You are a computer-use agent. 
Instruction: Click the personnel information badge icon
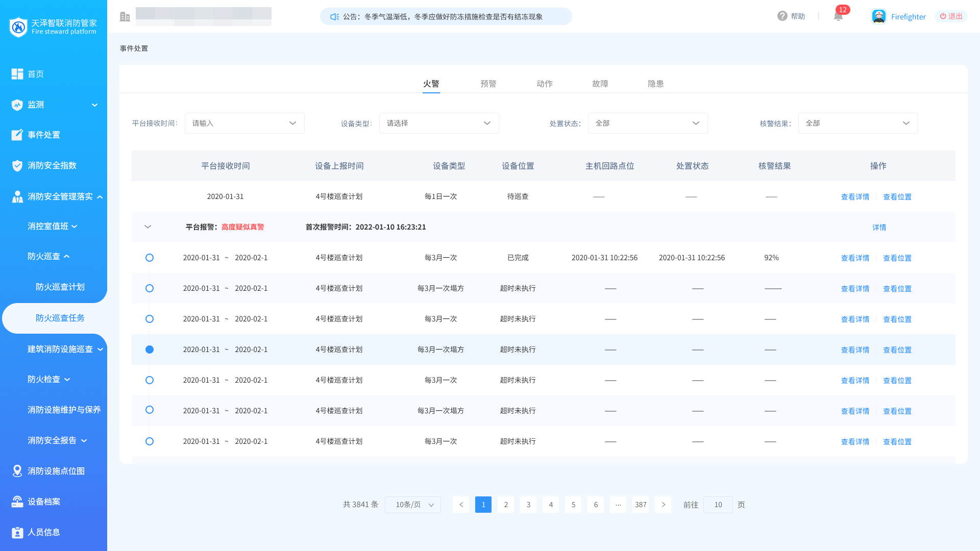17,532
